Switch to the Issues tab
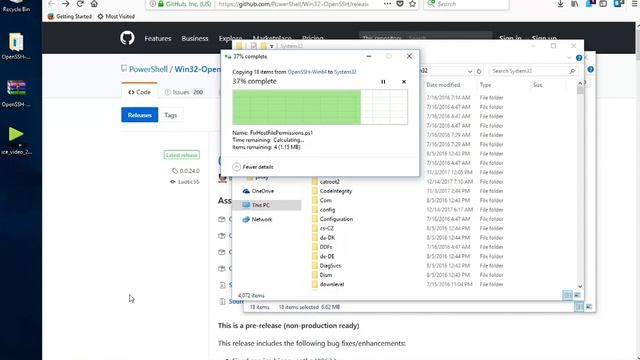This screenshot has height=360, width=640. pos(184,92)
